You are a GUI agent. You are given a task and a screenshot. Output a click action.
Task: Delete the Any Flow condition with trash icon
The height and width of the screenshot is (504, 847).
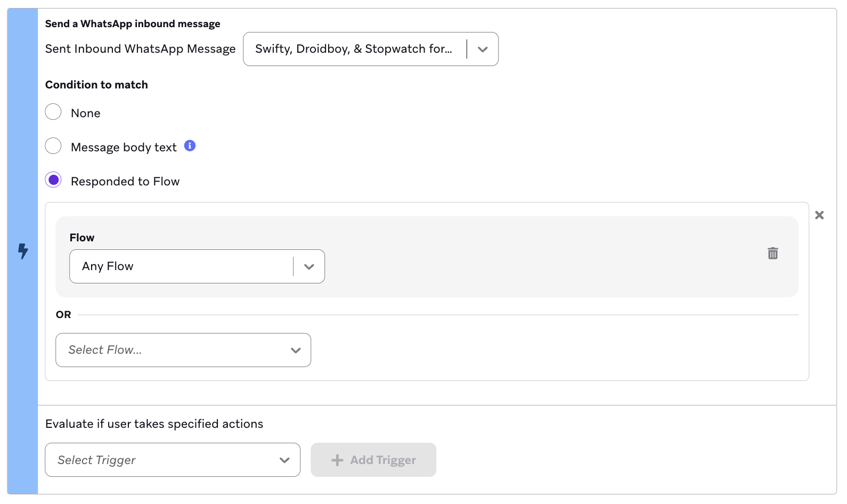[772, 254]
